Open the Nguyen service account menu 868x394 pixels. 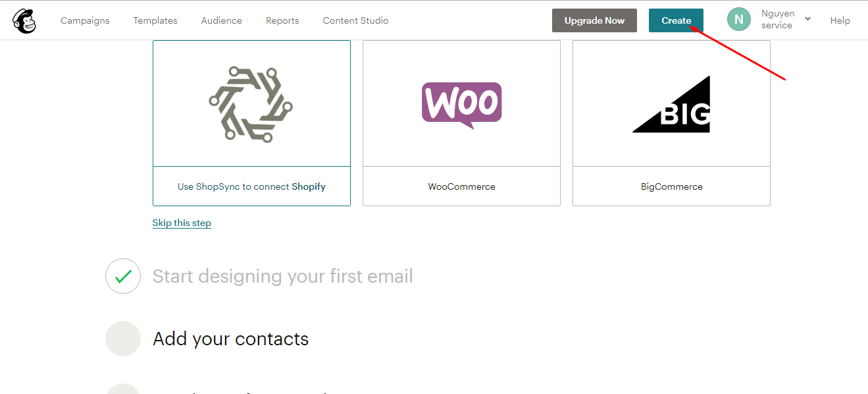777,19
